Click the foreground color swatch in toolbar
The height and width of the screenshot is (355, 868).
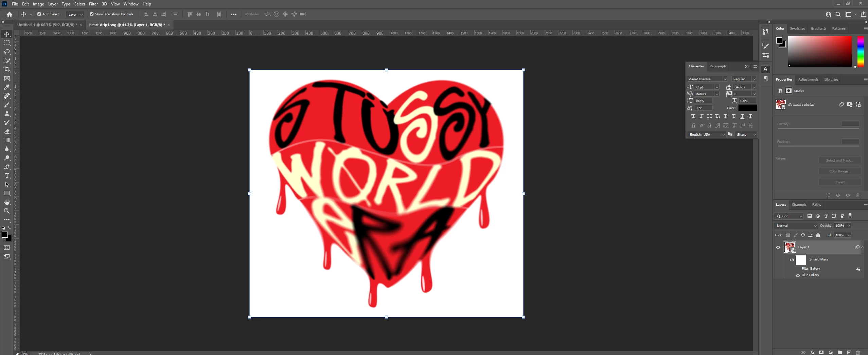[5, 235]
